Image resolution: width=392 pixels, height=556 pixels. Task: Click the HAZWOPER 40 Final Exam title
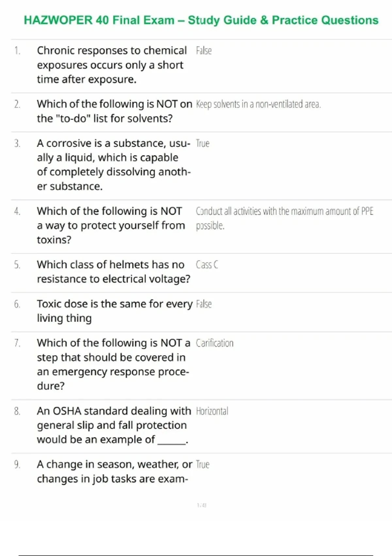[201, 20]
